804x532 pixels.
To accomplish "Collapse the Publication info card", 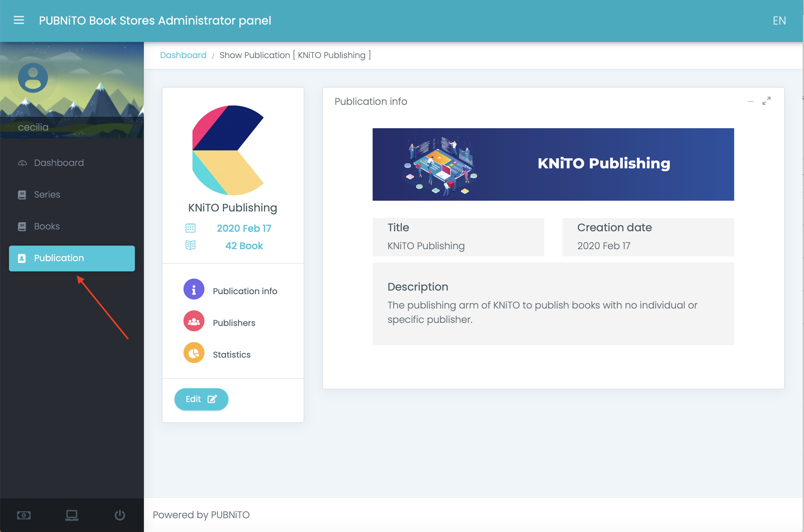I will click(x=750, y=102).
